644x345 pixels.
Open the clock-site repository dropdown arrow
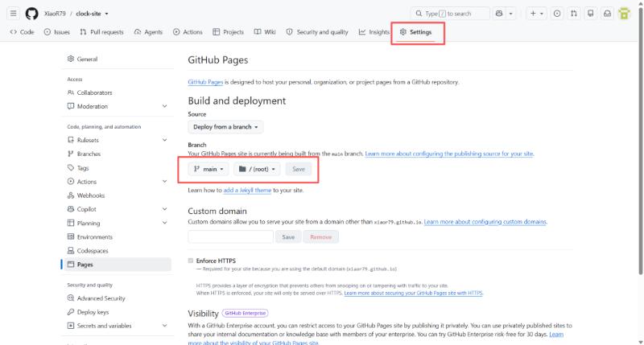pyautogui.click(x=106, y=14)
